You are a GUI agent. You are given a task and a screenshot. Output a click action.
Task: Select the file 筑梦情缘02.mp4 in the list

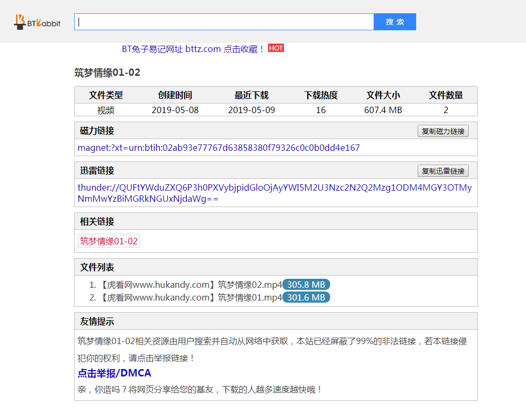pyautogui.click(x=191, y=284)
